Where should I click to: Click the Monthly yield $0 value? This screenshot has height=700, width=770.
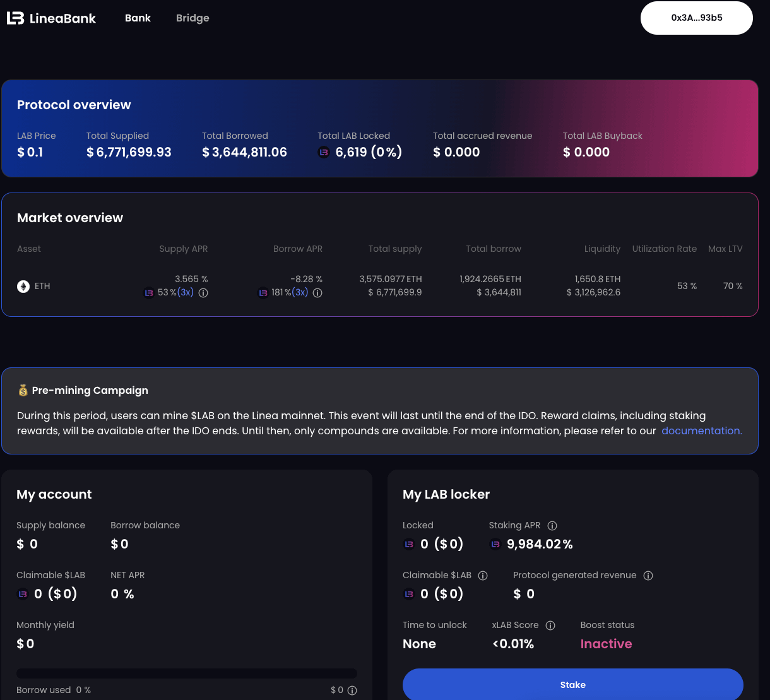[x=25, y=644]
